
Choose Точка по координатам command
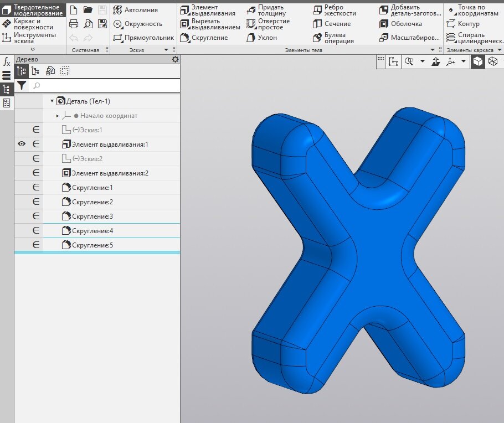click(472, 11)
